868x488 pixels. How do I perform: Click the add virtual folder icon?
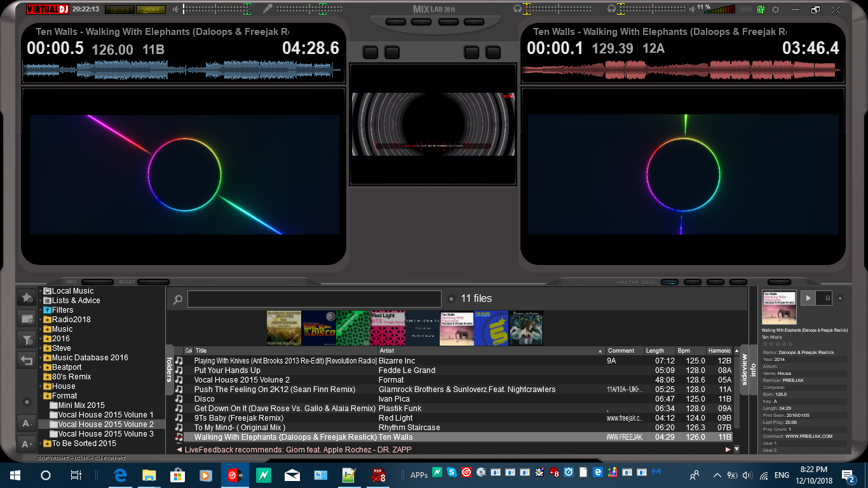coord(27,318)
